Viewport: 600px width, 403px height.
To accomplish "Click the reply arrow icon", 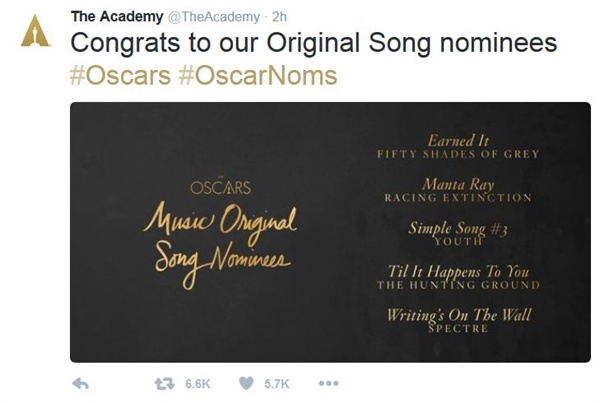I will pyautogui.click(x=80, y=383).
